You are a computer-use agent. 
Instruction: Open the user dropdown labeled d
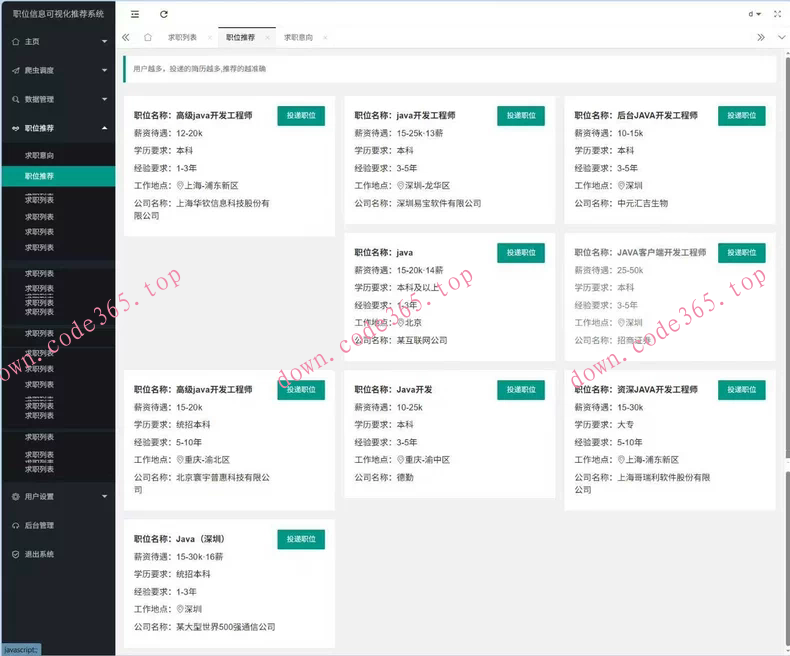[x=754, y=14]
